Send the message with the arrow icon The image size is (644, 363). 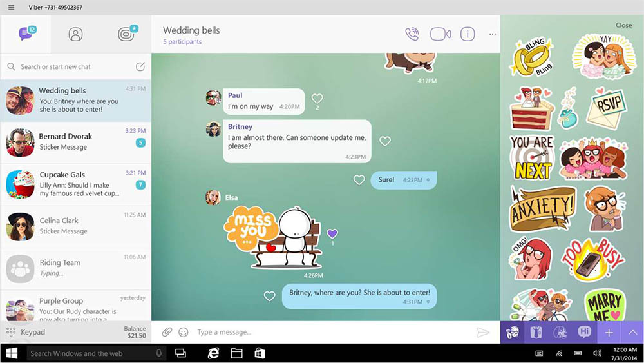click(483, 332)
